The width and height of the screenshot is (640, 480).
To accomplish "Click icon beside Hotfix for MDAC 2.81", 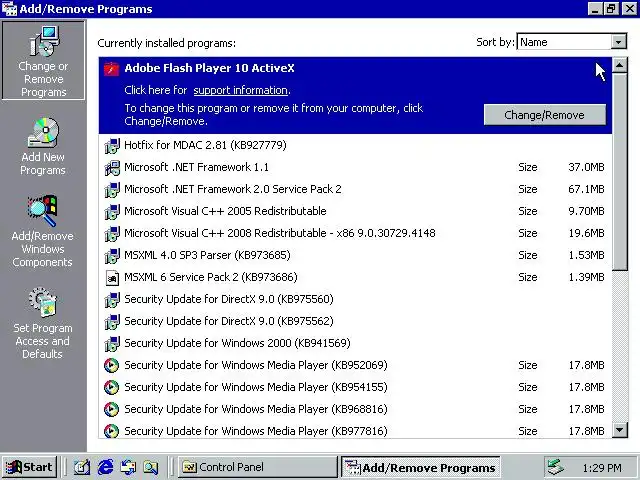I will click(x=112, y=145).
